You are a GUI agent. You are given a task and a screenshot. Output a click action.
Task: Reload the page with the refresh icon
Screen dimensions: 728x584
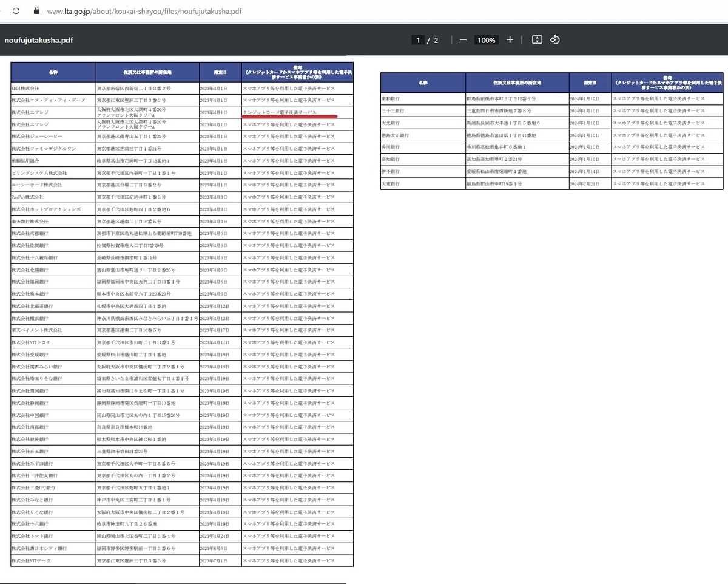click(16, 11)
